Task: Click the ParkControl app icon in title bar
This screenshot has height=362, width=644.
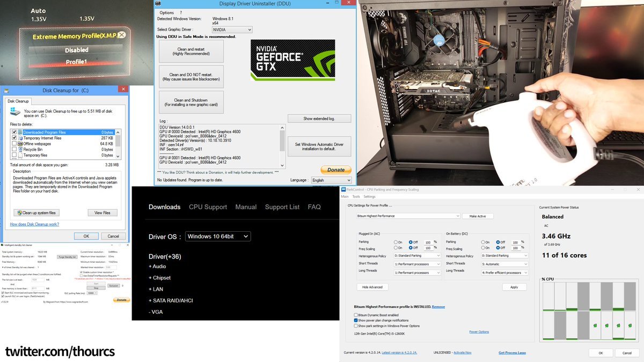Action: (x=342, y=190)
